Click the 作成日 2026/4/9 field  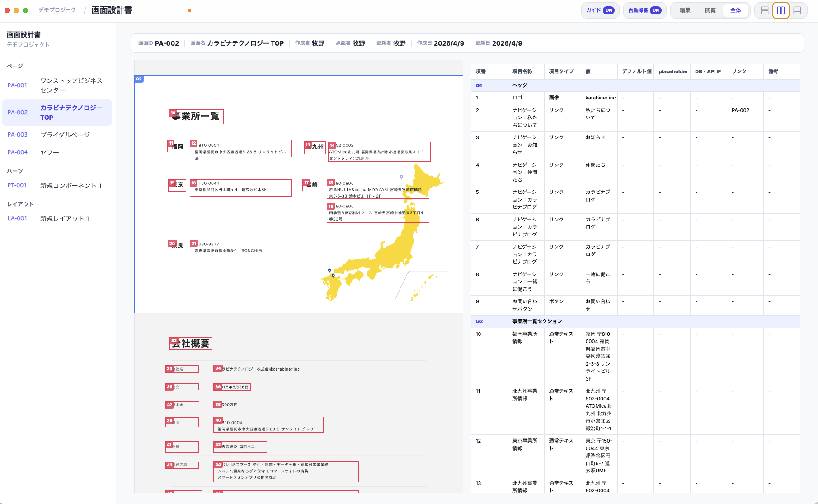pyautogui.click(x=440, y=43)
